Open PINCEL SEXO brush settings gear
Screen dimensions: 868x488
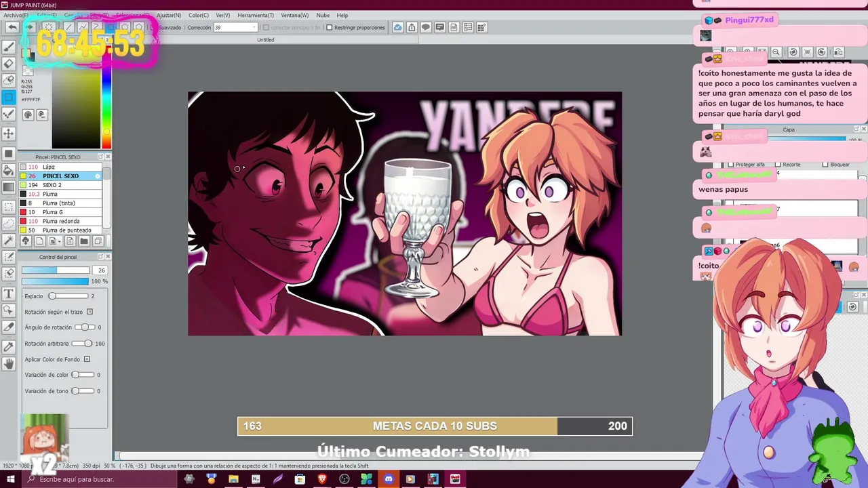(98, 176)
